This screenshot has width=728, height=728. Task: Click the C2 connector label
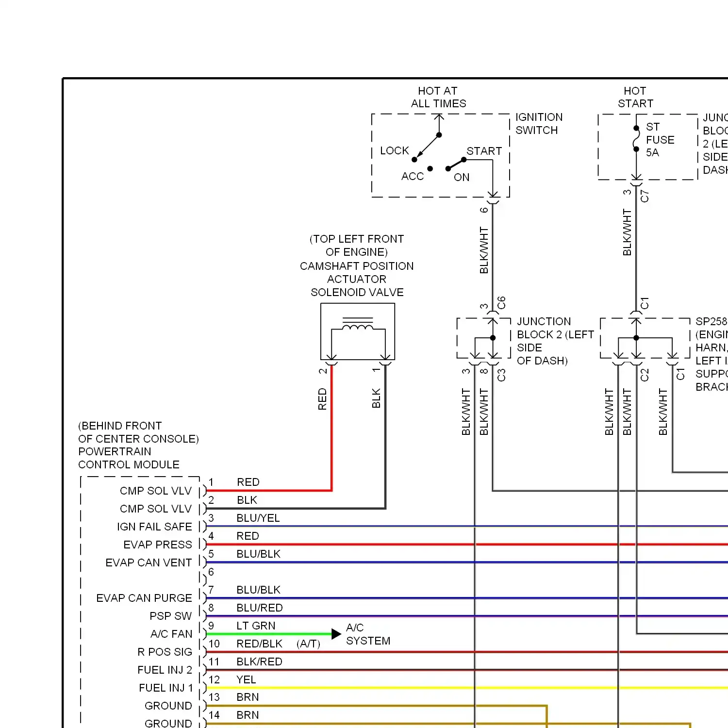645,375
